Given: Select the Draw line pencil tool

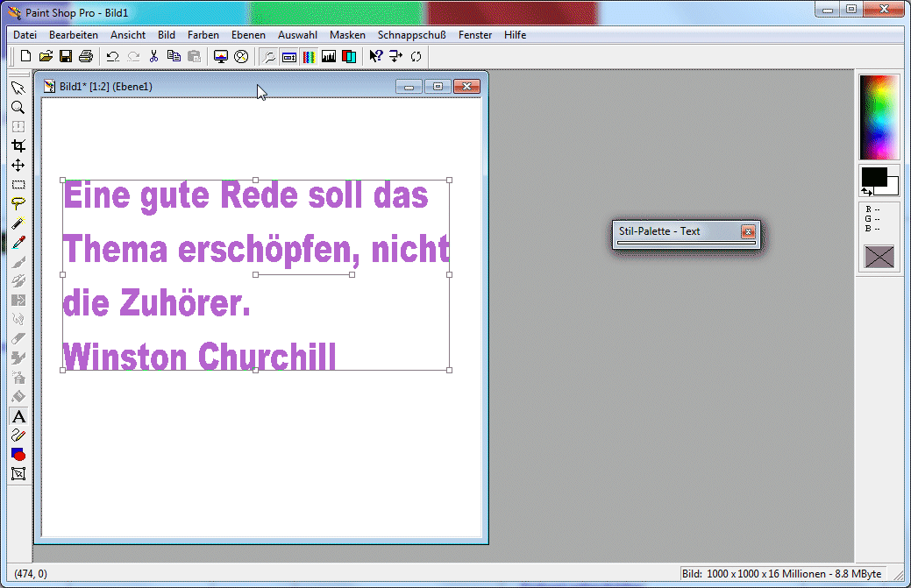Looking at the screenshot, I should (x=18, y=436).
